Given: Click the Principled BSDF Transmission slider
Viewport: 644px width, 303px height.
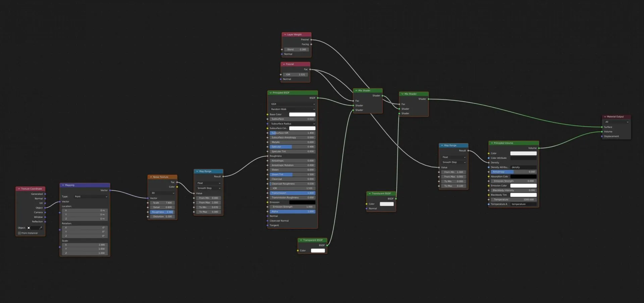Looking at the screenshot, I should click(292, 193).
